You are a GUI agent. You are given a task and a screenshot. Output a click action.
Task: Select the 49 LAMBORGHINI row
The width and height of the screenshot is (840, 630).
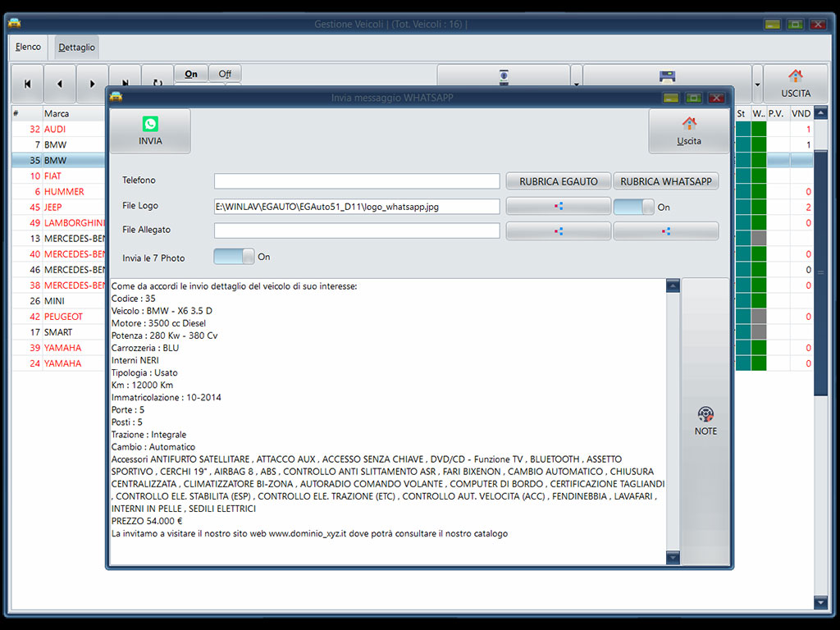pyautogui.click(x=58, y=223)
